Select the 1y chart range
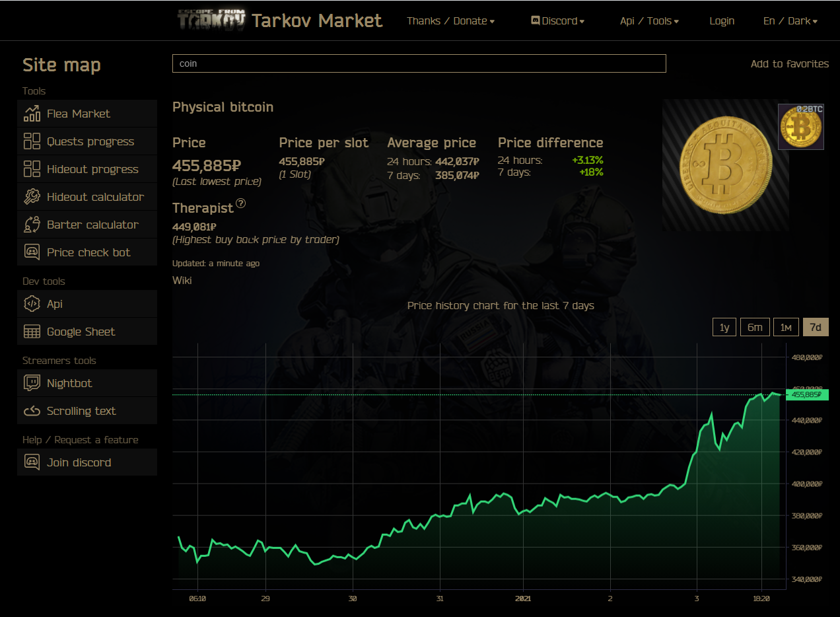840x617 pixels. point(724,327)
